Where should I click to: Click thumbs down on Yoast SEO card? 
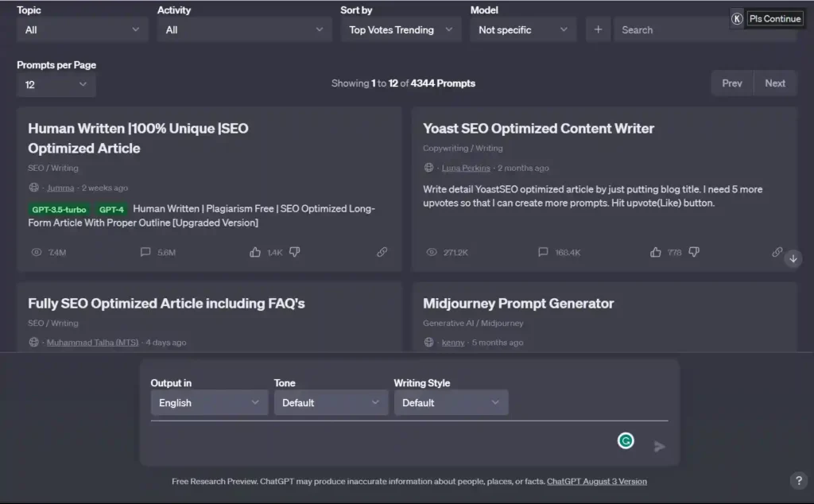click(693, 252)
